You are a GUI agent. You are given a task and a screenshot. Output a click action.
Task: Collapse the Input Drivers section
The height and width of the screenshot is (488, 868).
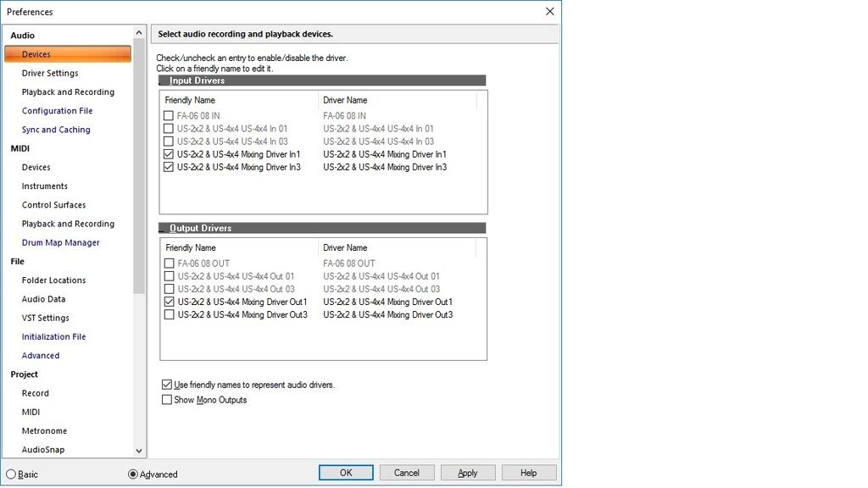click(x=164, y=80)
